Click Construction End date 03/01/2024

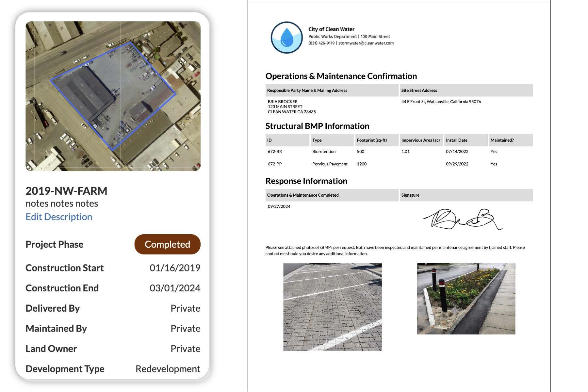175,288
